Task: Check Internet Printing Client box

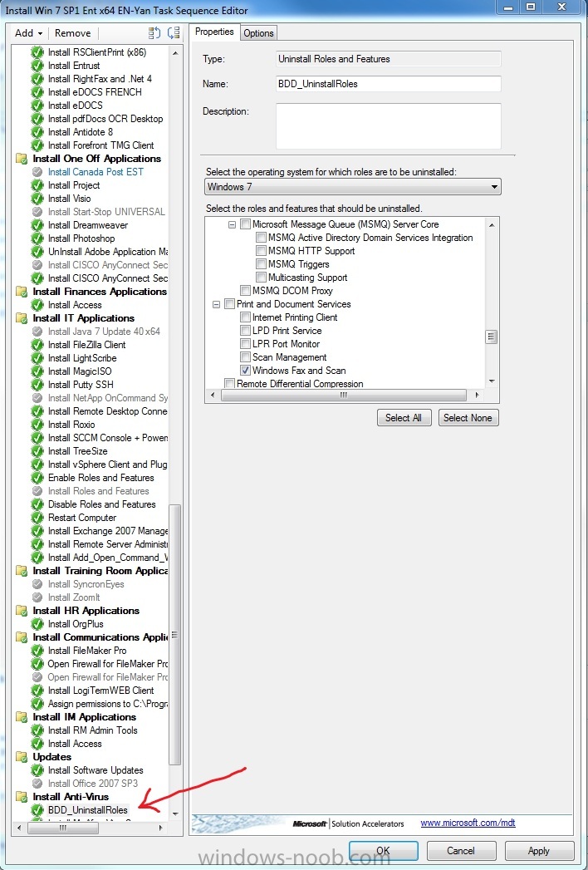Action: 245,317
